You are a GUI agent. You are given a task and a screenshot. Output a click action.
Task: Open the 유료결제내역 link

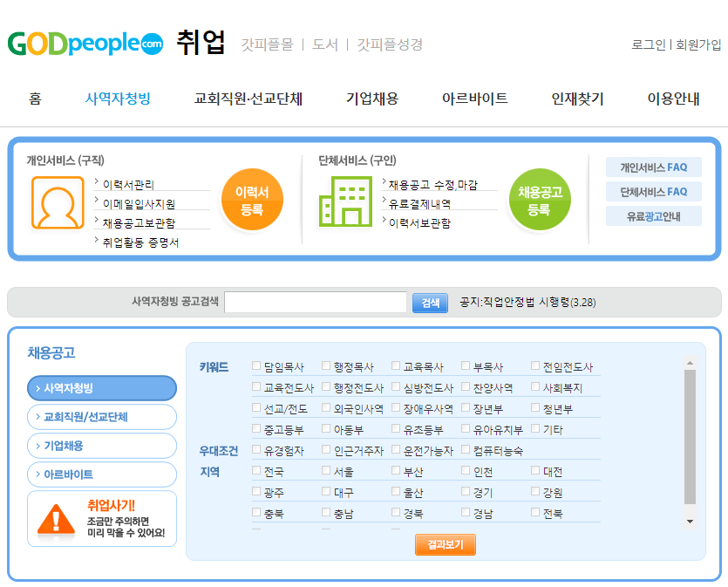click(419, 204)
